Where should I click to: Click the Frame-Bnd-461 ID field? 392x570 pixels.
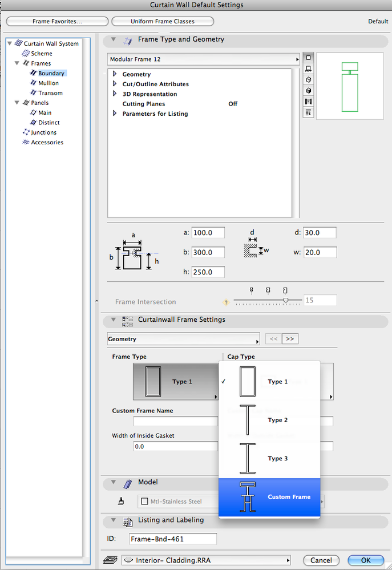pos(173,539)
